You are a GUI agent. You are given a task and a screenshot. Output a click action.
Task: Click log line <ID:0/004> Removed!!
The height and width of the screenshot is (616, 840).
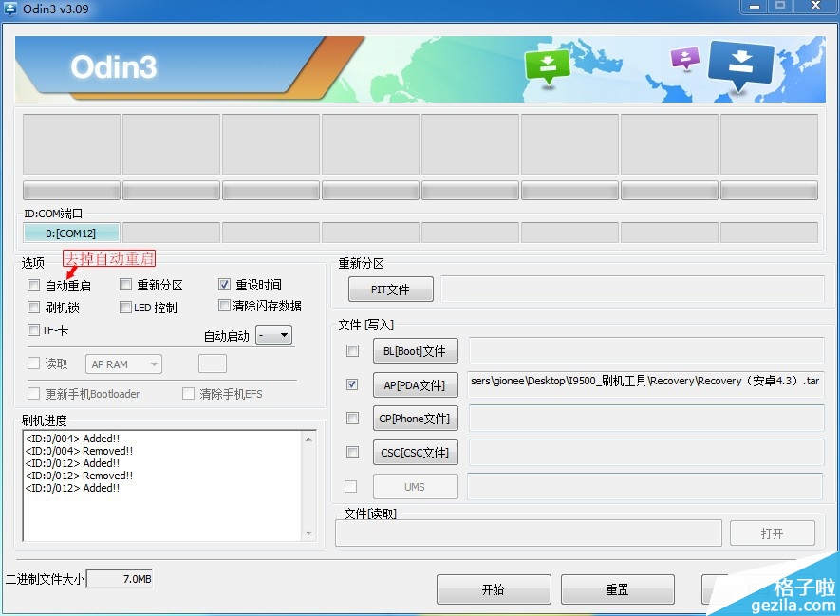(79, 451)
